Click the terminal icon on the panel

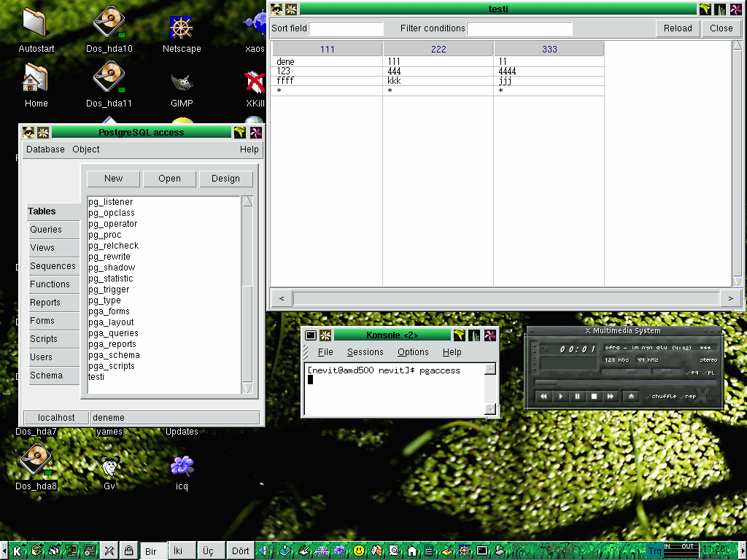click(x=481, y=551)
